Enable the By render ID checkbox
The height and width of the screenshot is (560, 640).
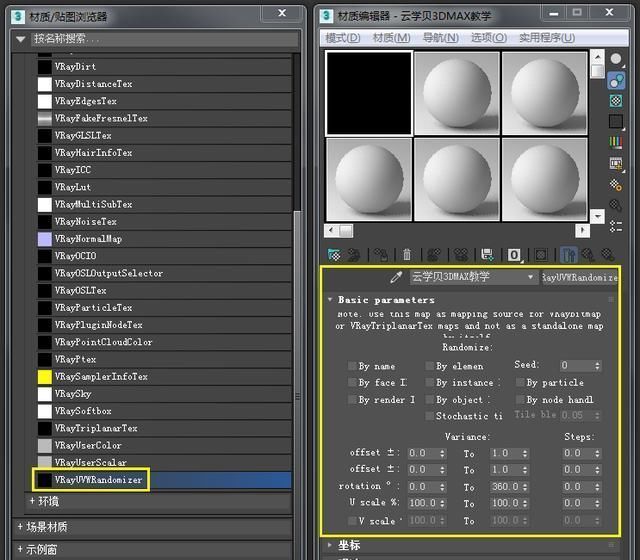pos(352,399)
